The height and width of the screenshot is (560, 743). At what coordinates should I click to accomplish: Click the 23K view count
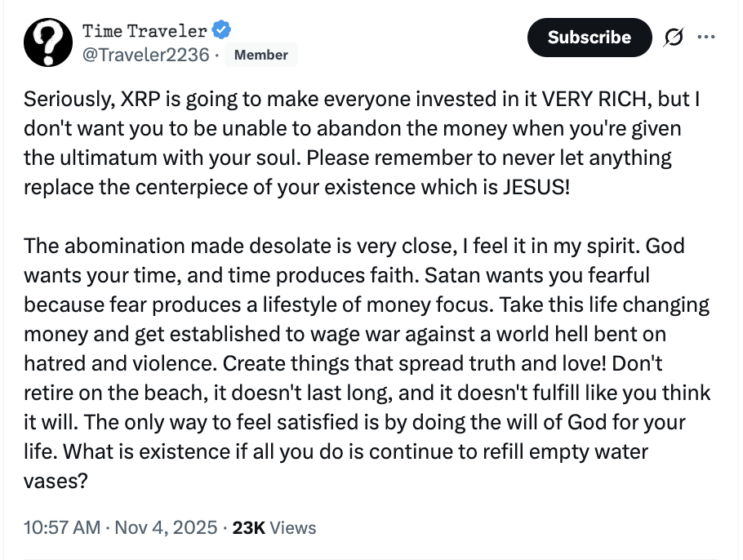click(x=248, y=527)
